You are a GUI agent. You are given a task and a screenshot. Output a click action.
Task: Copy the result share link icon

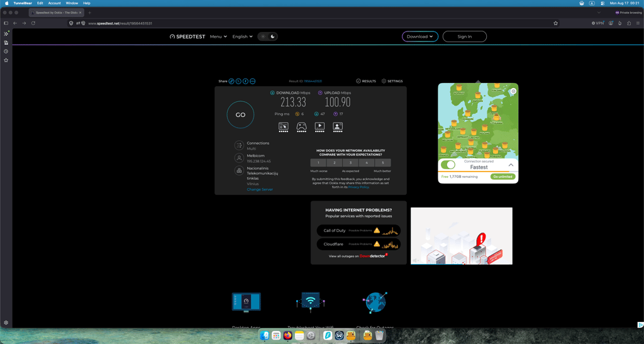point(231,81)
